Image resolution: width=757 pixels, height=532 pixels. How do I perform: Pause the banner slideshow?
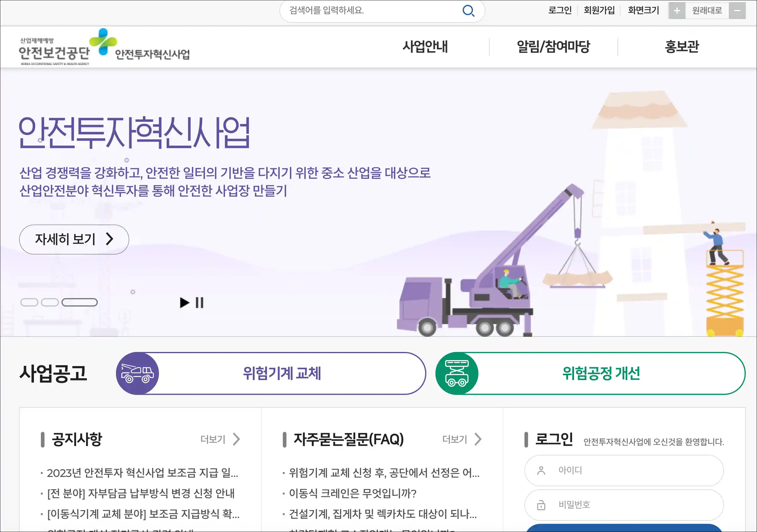click(200, 302)
